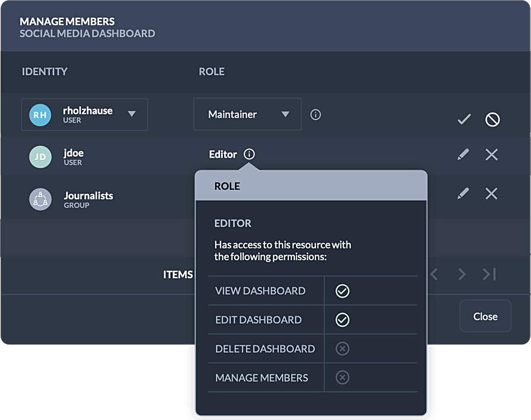Edit jdoe's role with the pencil icon

tap(463, 154)
